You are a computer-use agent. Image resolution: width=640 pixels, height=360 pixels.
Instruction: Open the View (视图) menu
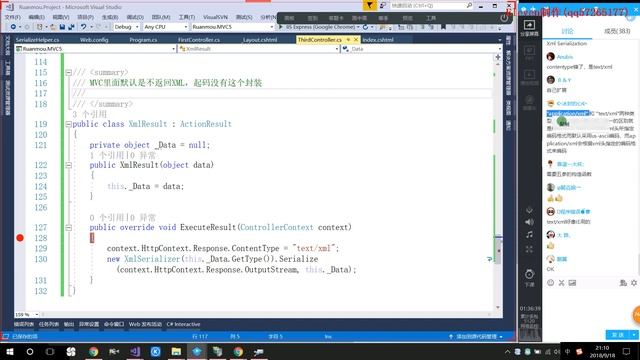click(60, 17)
